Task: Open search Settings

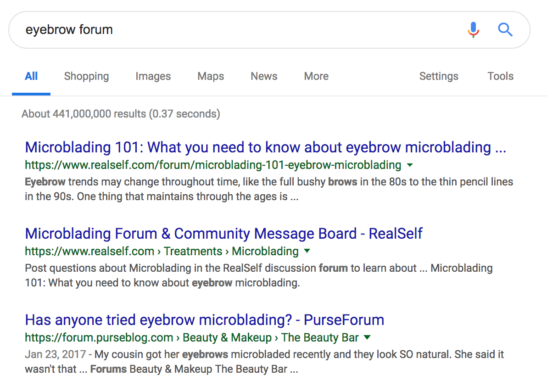Action: [438, 76]
